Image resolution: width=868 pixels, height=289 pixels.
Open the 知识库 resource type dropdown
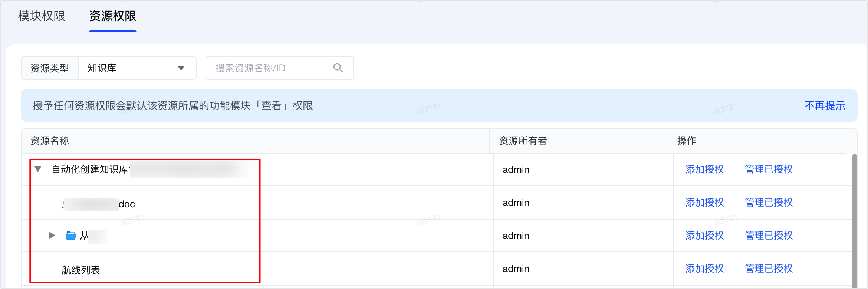tap(137, 68)
